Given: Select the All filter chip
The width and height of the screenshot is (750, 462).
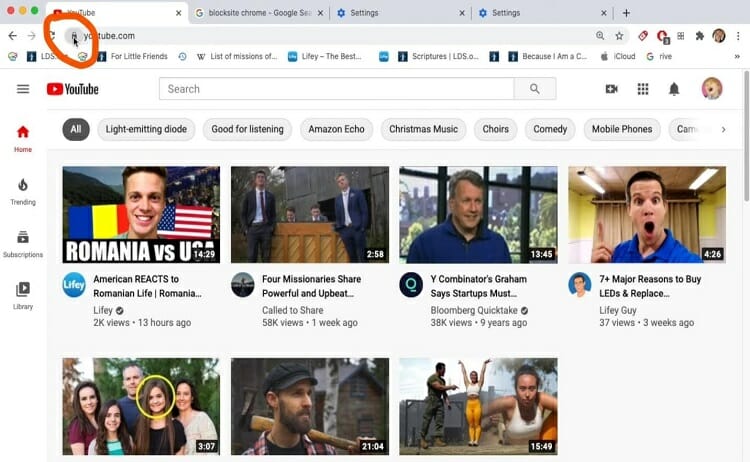Looking at the screenshot, I should [76, 129].
